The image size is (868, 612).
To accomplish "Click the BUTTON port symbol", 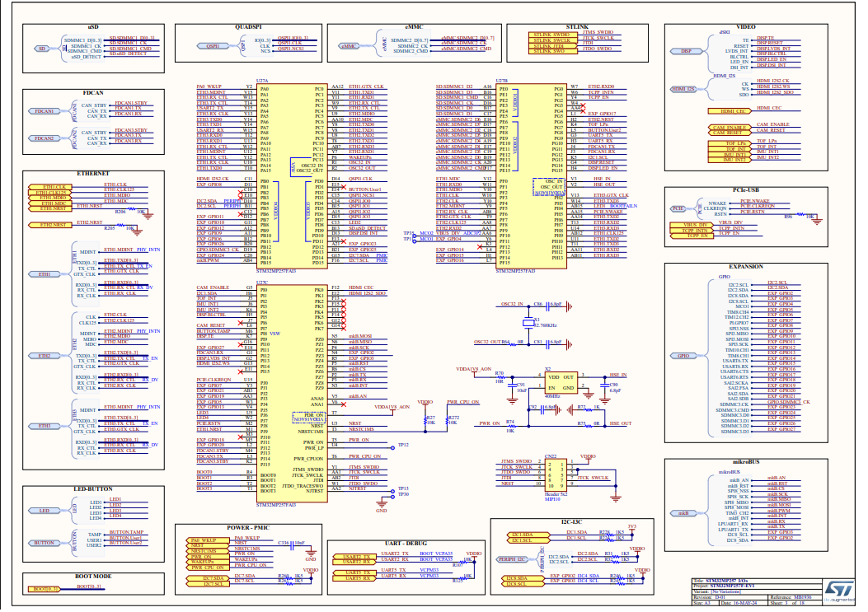I will click(x=45, y=543).
